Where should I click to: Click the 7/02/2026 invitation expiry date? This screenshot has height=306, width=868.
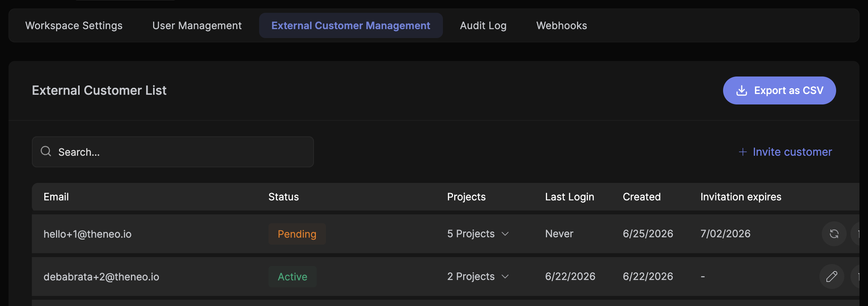point(725,234)
